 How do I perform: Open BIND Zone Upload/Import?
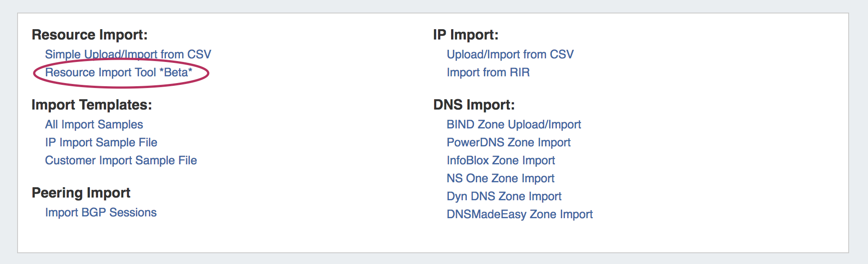click(514, 124)
